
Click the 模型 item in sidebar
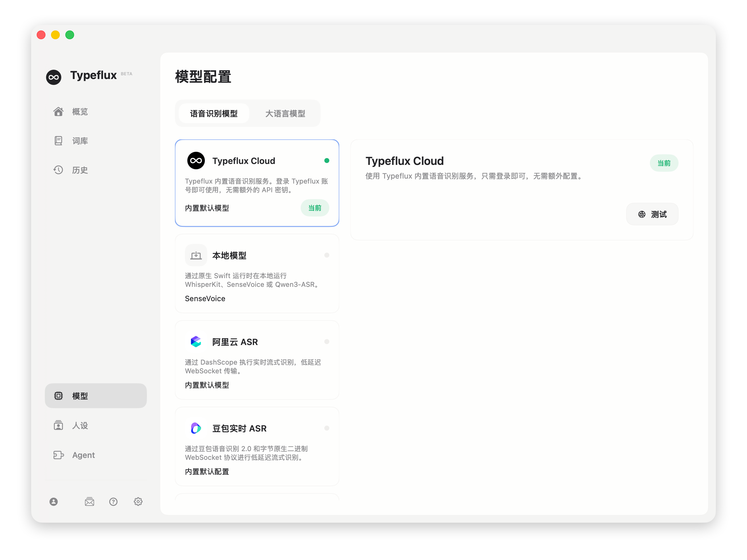pyautogui.click(x=96, y=396)
